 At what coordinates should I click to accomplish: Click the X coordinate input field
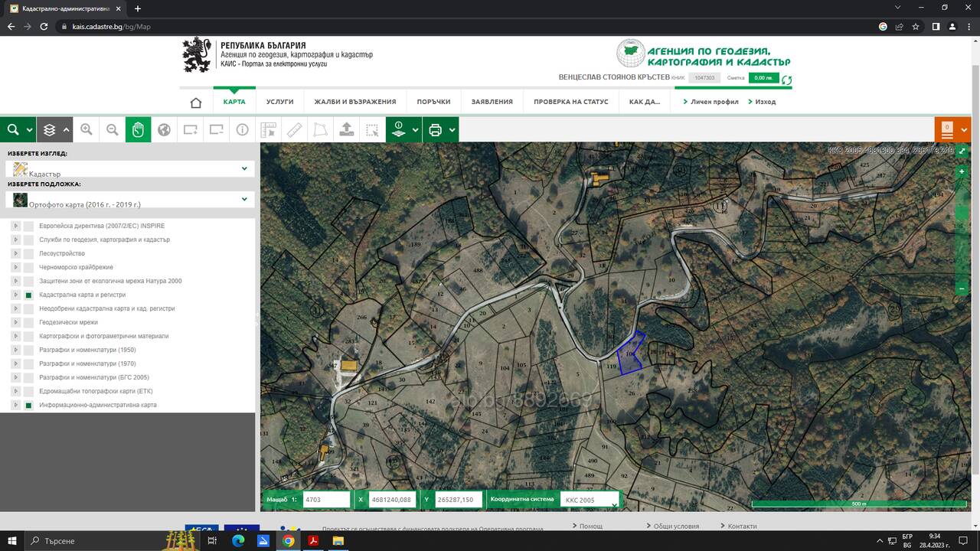[x=393, y=500]
